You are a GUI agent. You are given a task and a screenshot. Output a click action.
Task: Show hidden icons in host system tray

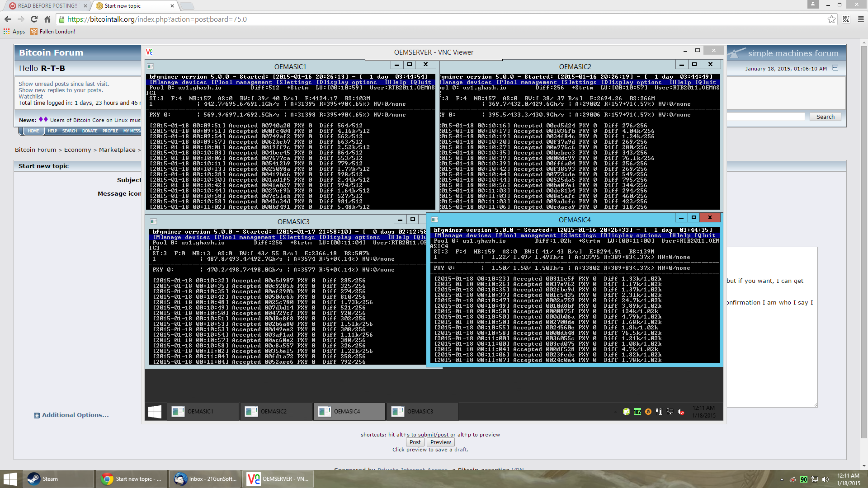click(782, 479)
